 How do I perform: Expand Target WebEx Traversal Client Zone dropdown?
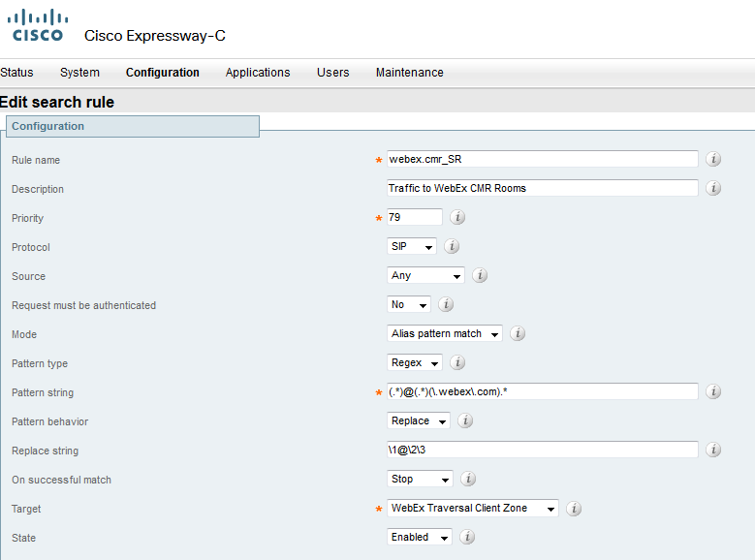pos(473,508)
